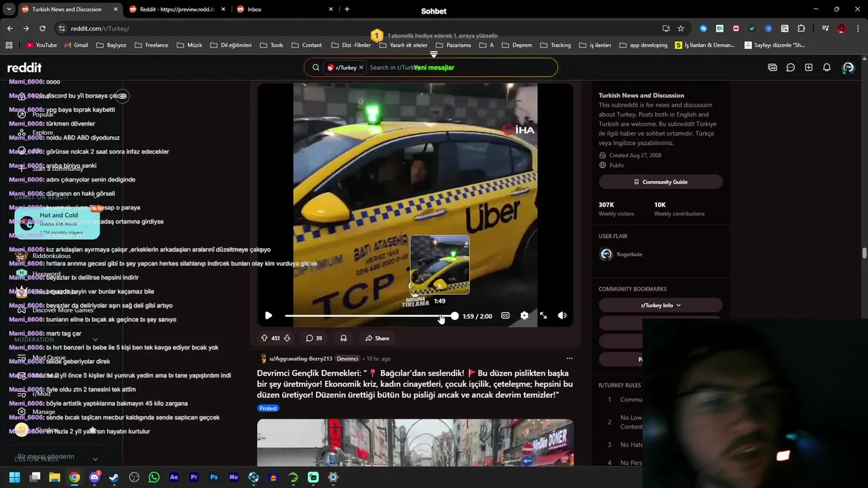Image resolution: width=868 pixels, height=488 pixels.
Task: Open the Müzik bookmarks folder
Action: pos(189,45)
